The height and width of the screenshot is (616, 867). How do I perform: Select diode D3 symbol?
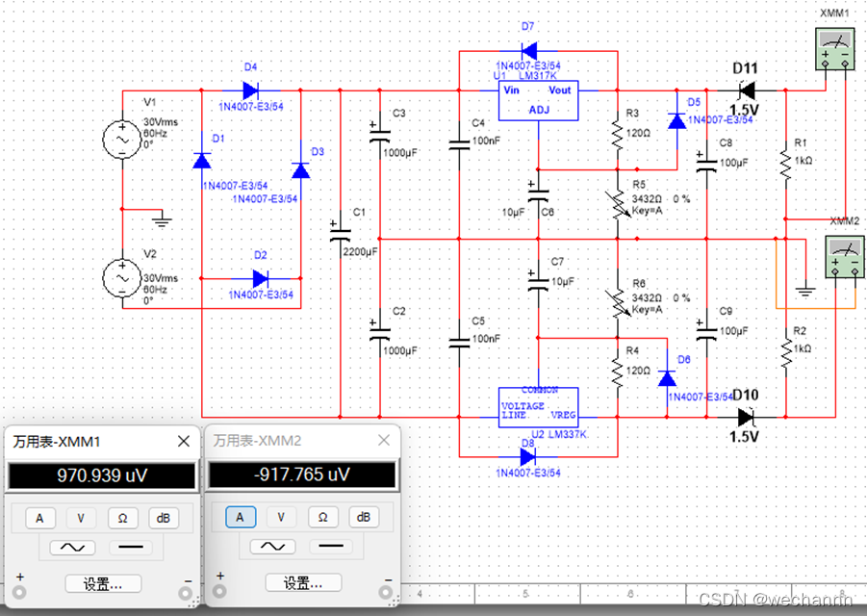coord(301,170)
